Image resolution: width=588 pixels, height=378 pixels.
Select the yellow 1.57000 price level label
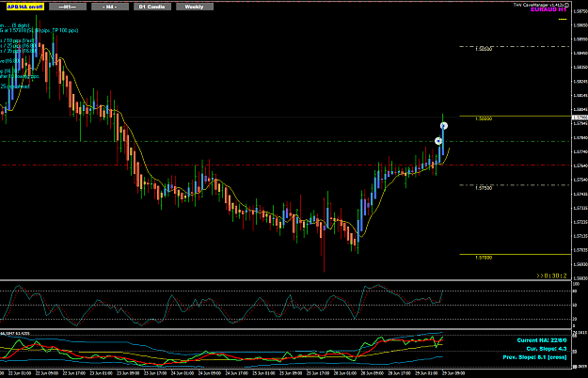484,258
